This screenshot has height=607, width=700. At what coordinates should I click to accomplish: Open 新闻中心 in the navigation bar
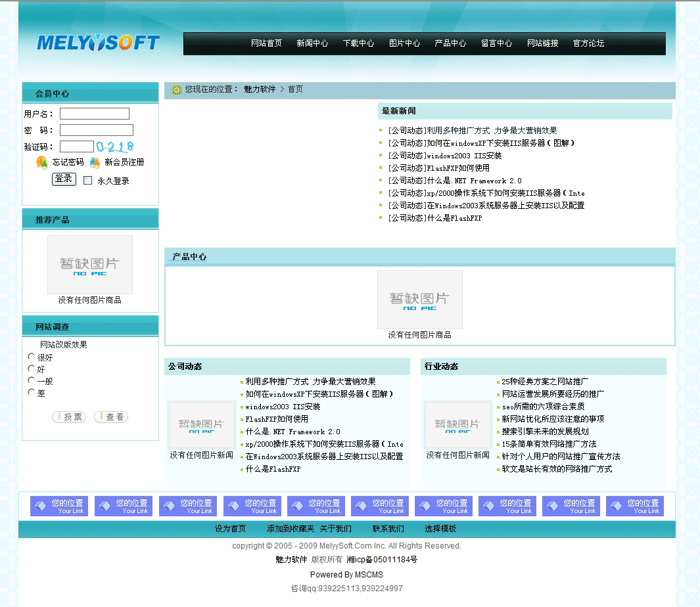[x=312, y=43]
